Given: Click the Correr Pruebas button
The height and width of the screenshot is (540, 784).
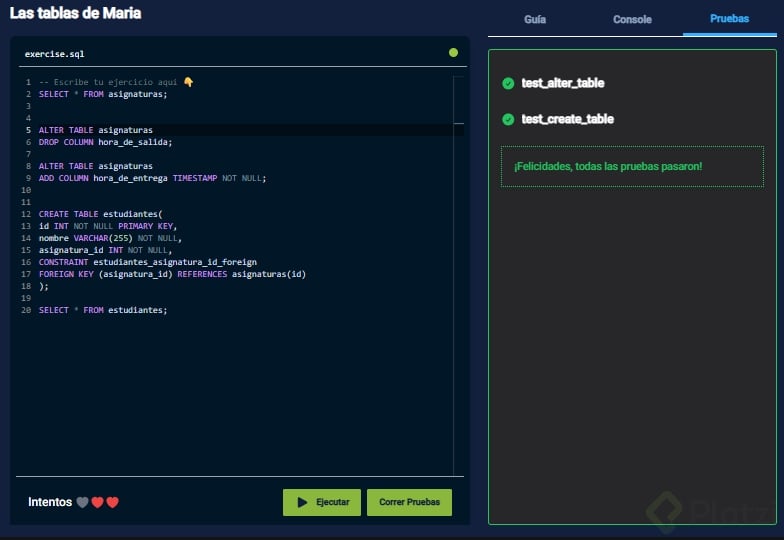Looking at the screenshot, I should click(x=409, y=502).
